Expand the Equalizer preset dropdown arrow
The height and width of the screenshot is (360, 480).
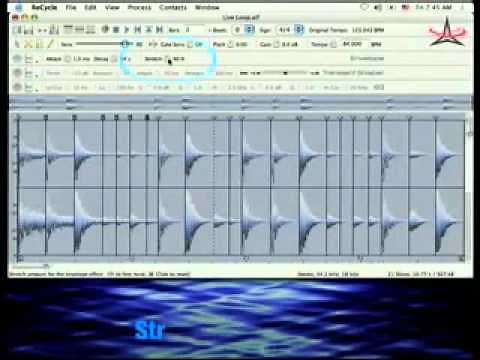(x=37, y=90)
